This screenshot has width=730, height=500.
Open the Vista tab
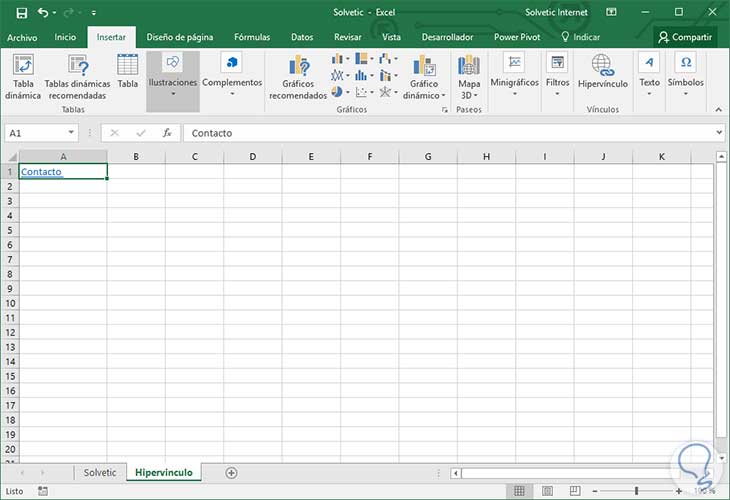pos(391,37)
